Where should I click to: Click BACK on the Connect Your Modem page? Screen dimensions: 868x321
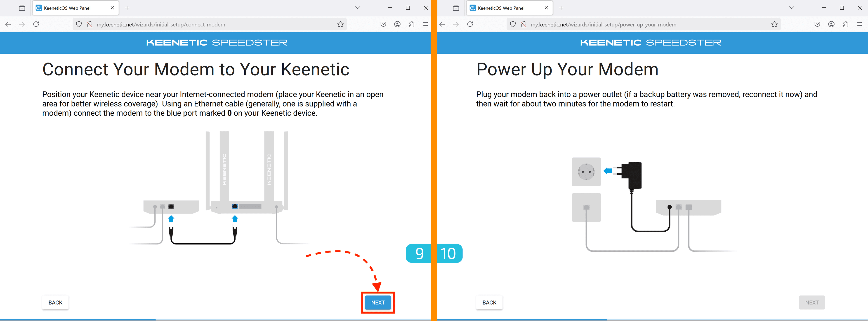[x=55, y=302]
